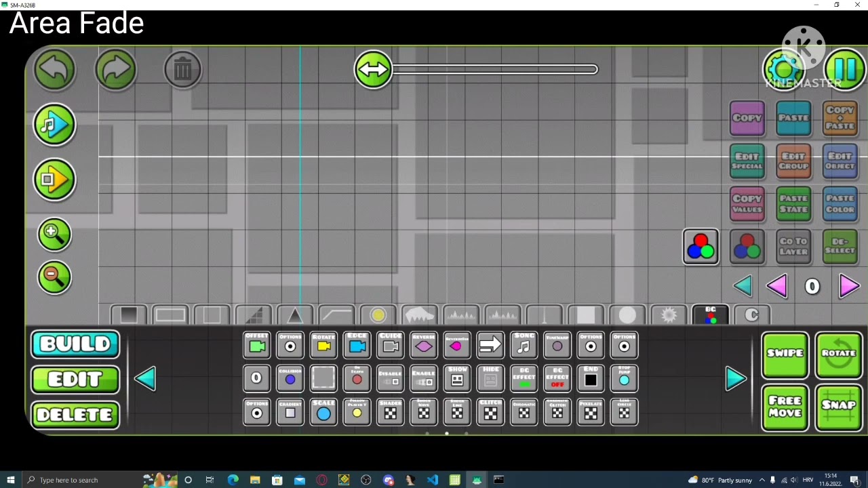Select the white arrow trigger

(x=490, y=346)
